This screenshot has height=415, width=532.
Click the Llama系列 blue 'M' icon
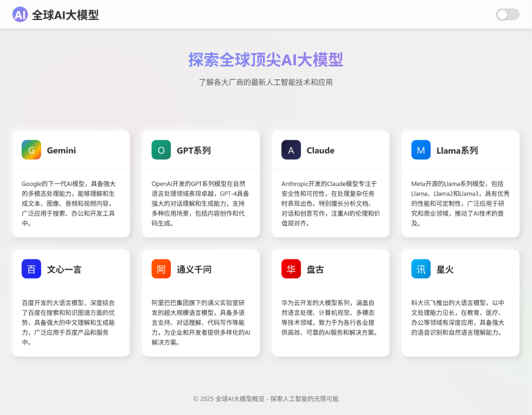pos(421,150)
